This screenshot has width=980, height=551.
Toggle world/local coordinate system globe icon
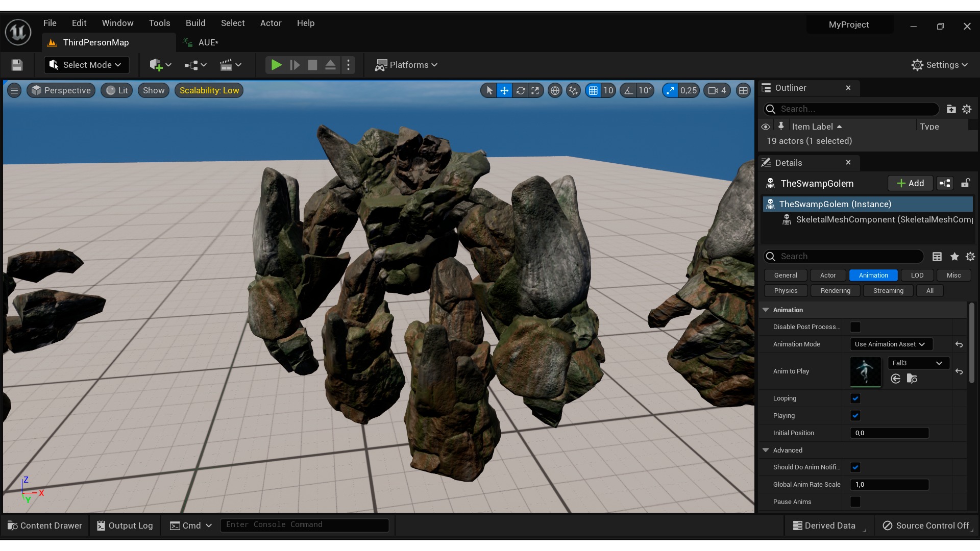point(555,90)
